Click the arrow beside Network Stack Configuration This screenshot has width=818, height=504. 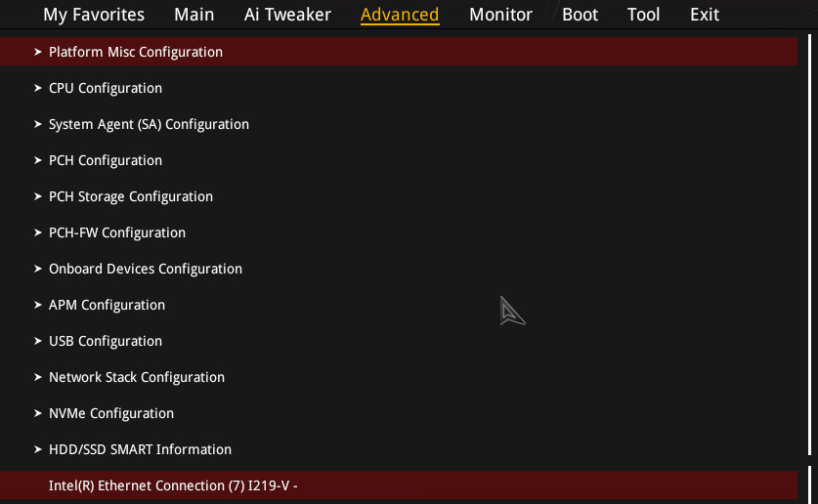(x=37, y=377)
